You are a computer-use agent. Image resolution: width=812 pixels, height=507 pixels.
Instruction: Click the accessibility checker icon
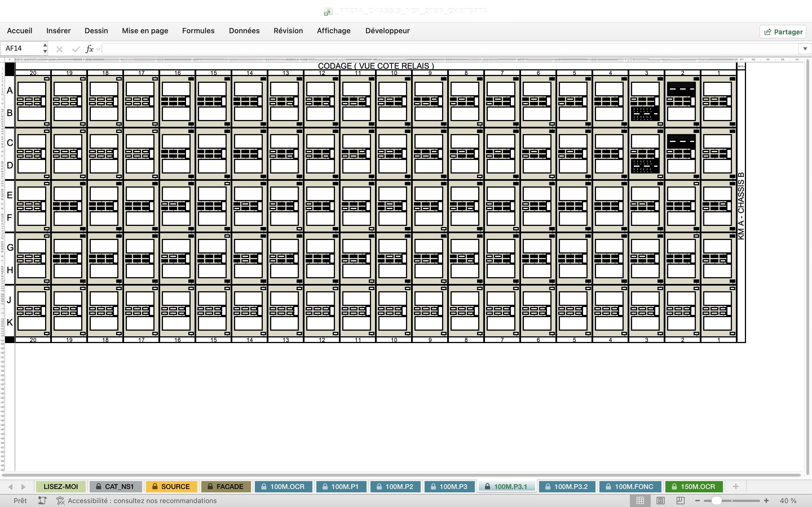point(60,501)
